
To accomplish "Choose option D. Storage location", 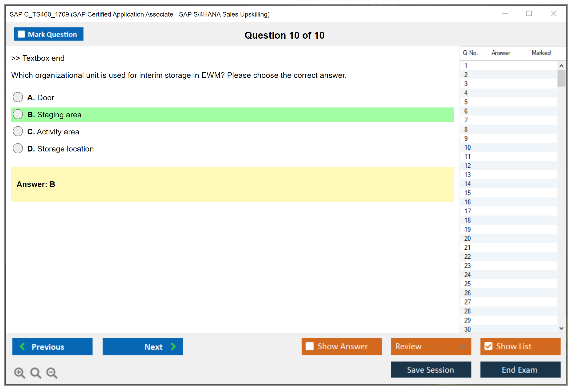I will pyautogui.click(x=18, y=149).
